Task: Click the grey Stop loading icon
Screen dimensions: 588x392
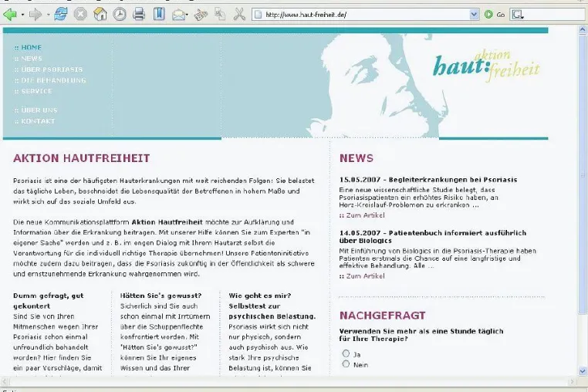Action: pyautogui.click(x=80, y=14)
